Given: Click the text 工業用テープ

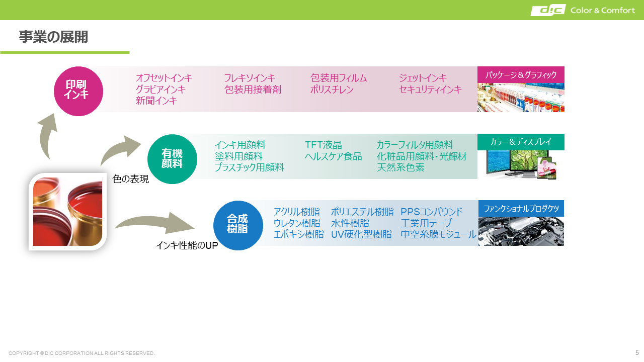Looking at the screenshot, I should [x=427, y=223].
